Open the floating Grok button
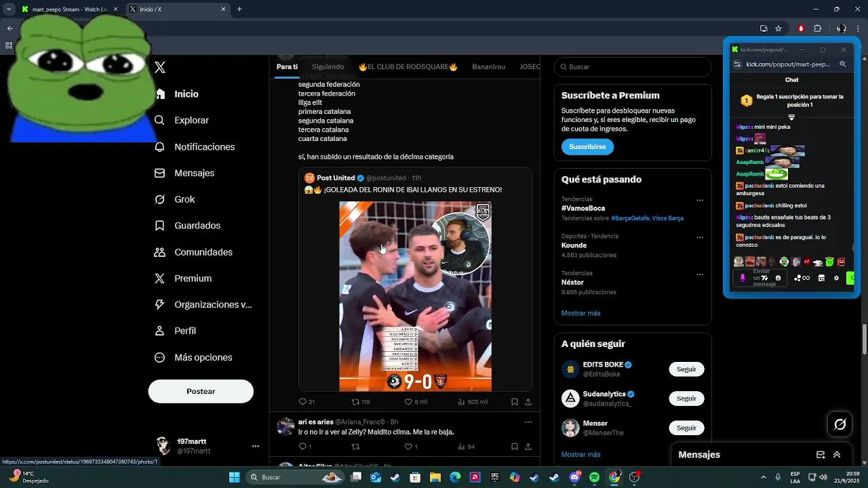Screen dimensions: 868x488 [840, 424]
